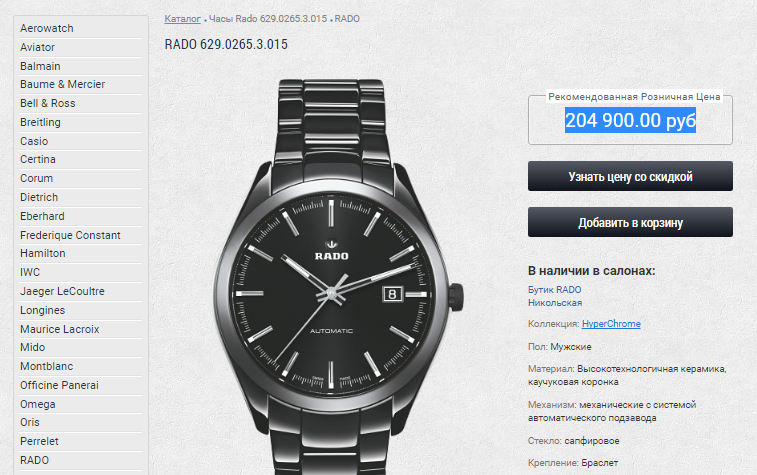Open Omega brand from sidebar list

click(38, 404)
